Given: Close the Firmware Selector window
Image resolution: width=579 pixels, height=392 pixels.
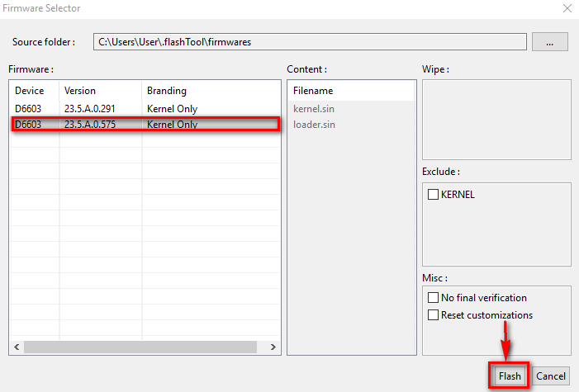Looking at the screenshot, I should click(567, 8).
